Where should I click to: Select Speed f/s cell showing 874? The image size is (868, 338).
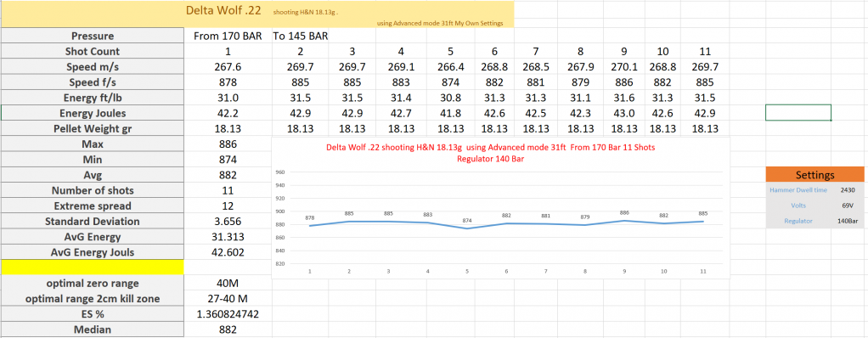coord(451,82)
